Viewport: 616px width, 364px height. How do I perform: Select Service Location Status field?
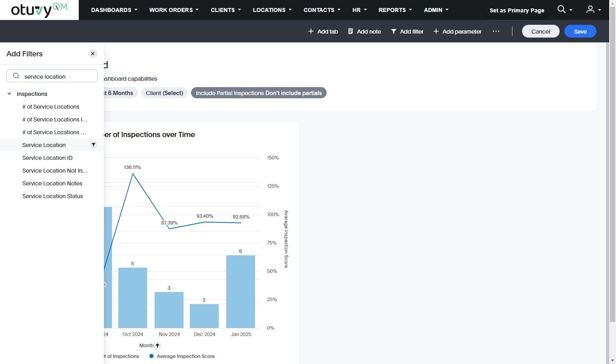(x=52, y=196)
